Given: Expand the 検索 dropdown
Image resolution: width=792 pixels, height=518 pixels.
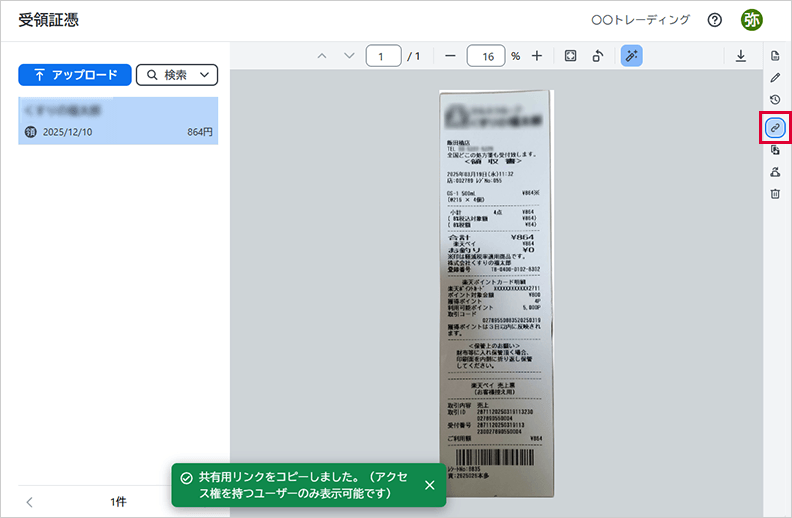Looking at the screenshot, I should 177,75.
